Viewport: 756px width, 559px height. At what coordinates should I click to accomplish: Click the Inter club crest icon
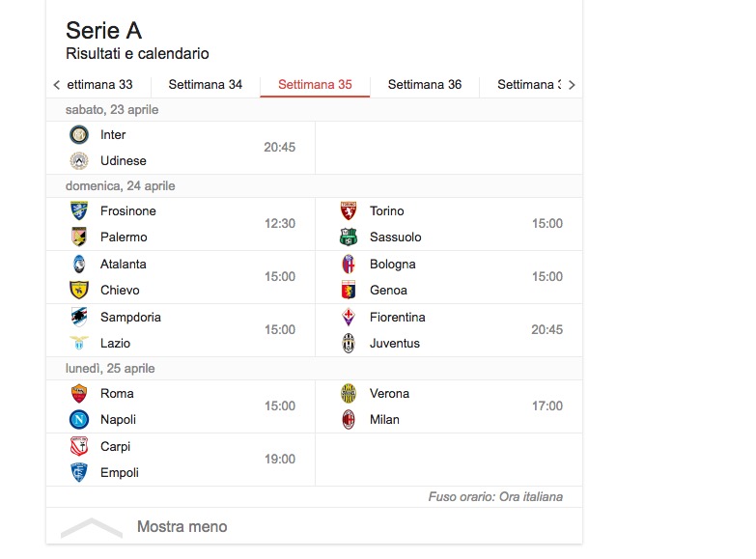point(79,135)
